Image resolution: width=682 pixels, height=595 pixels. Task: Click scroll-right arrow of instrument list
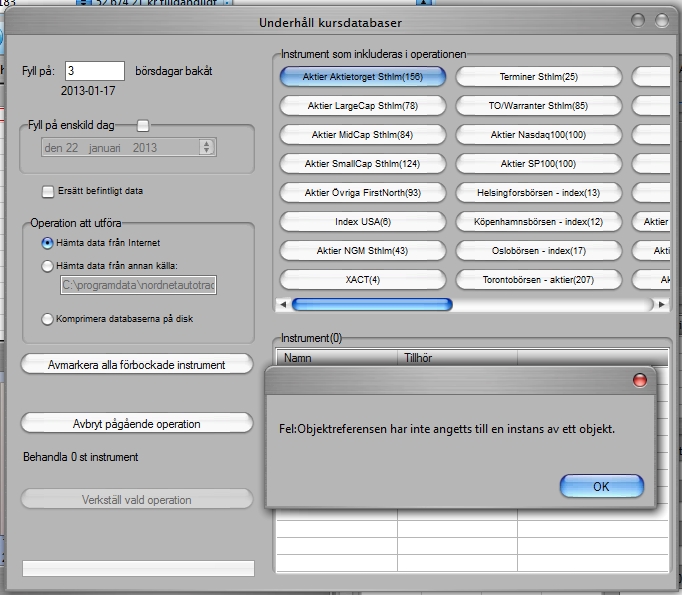(x=664, y=304)
